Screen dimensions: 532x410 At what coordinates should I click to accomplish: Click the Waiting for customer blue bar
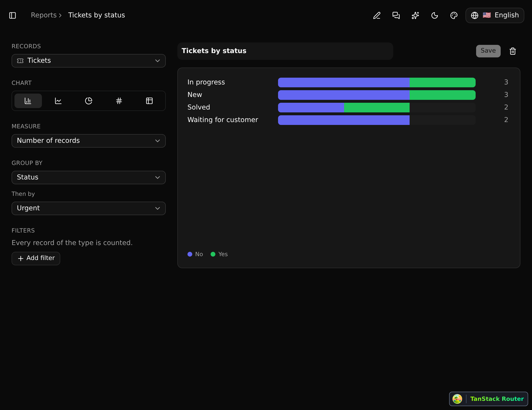pyautogui.click(x=344, y=120)
